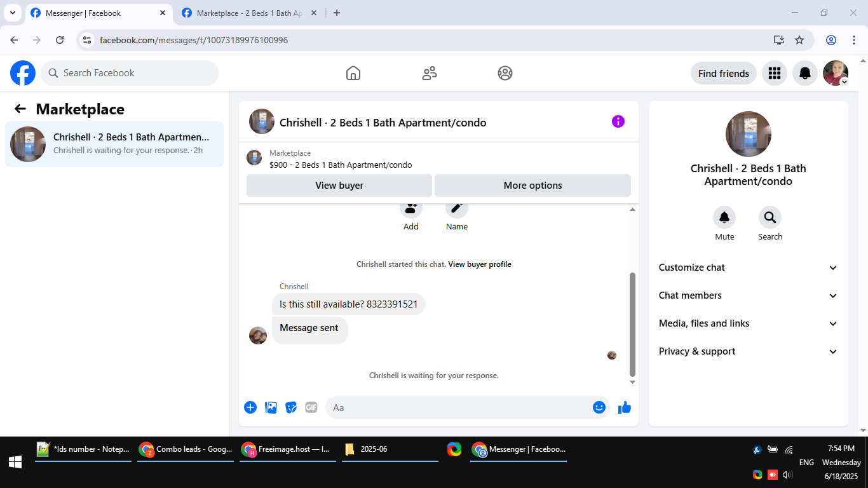Open a new browser tab
The height and width of the screenshot is (488, 868).
tap(337, 13)
